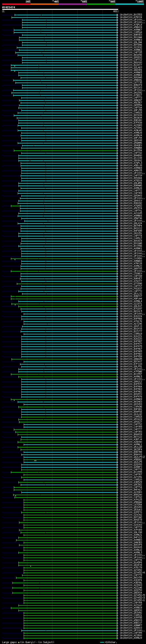The image size is (146, 644).
Task: Select the UniRef100_P92937 label
Action: [x=131, y=289]
